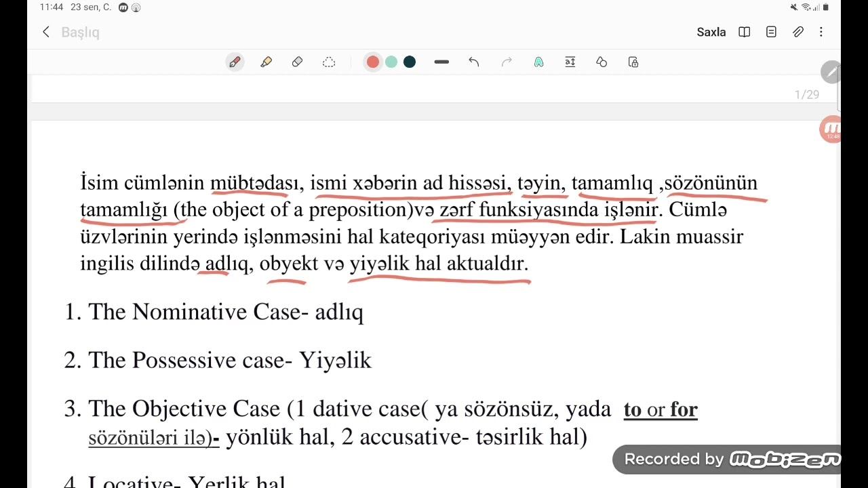Tap the text 'yiyəlik hal aktualdır'
Image resolution: width=868 pixels, height=488 pixels.
[438, 264]
